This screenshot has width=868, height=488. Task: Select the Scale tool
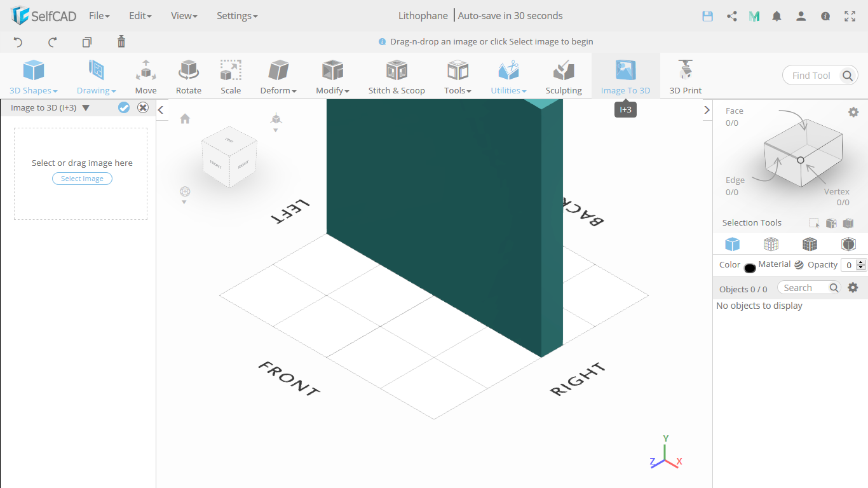point(230,75)
